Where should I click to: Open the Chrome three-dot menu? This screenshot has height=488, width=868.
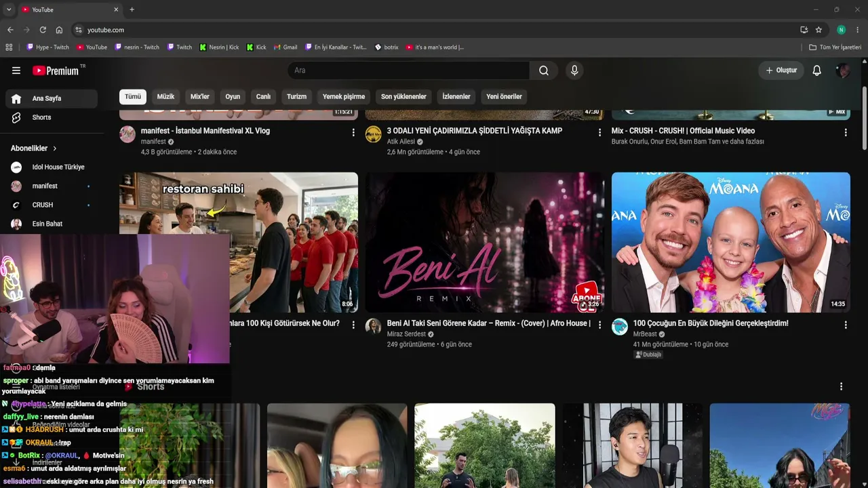[x=858, y=30]
